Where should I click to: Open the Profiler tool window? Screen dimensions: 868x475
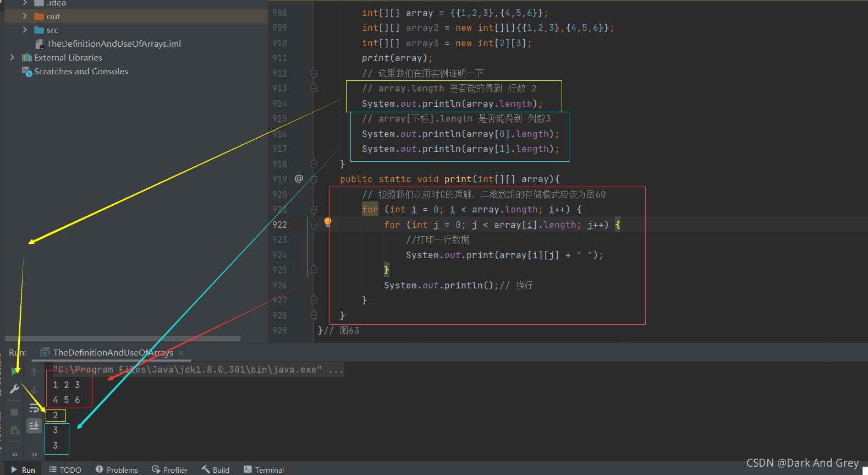click(x=170, y=469)
